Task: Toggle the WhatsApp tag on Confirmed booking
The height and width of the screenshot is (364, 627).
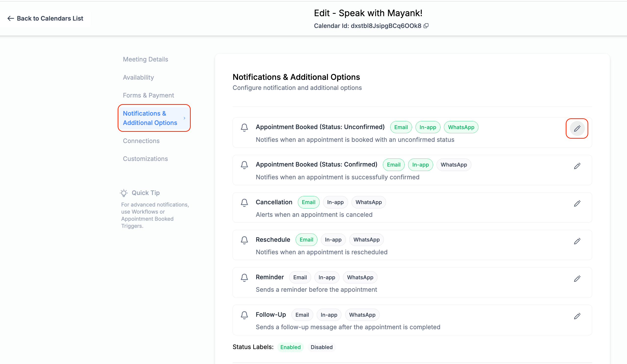Action: click(453, 165)
